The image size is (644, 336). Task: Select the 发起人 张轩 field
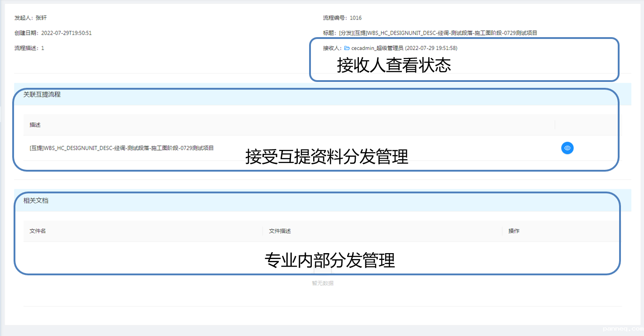31,18
